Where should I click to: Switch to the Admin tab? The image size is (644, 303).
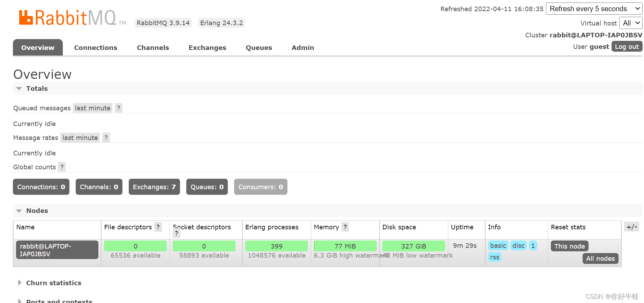303,47
